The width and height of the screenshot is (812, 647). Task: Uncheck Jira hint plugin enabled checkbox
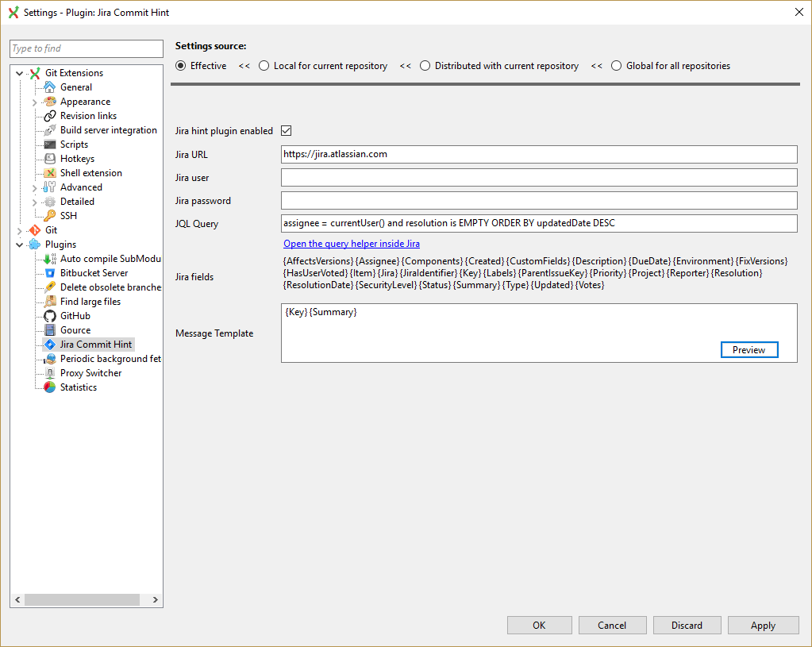click(287, 130)
